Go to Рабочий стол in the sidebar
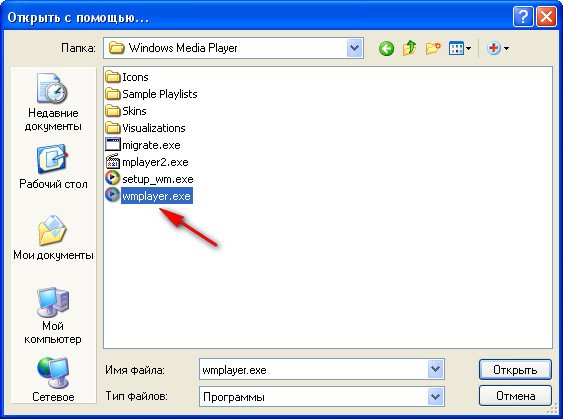 [53, 167]
